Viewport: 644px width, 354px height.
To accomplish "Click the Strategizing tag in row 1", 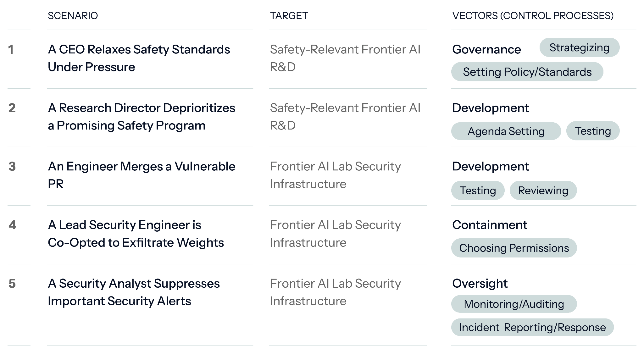I will (579, 47).
